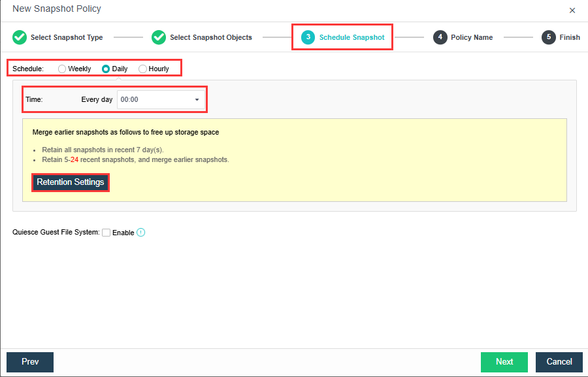Screen dimensions: 588x377
Task: Click the 00:00 time field
Action: [154, 100]
